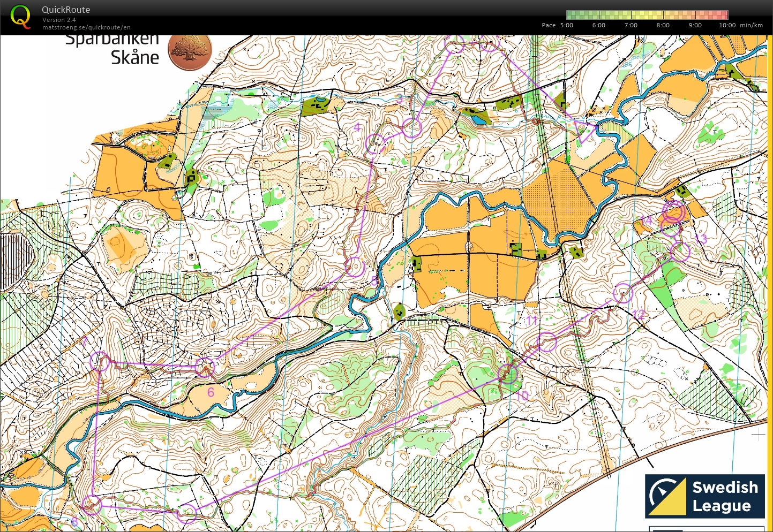This screenshot has height=532, width=773.
Task: Click the control circle labeled 6
Action: click(205, 367)
